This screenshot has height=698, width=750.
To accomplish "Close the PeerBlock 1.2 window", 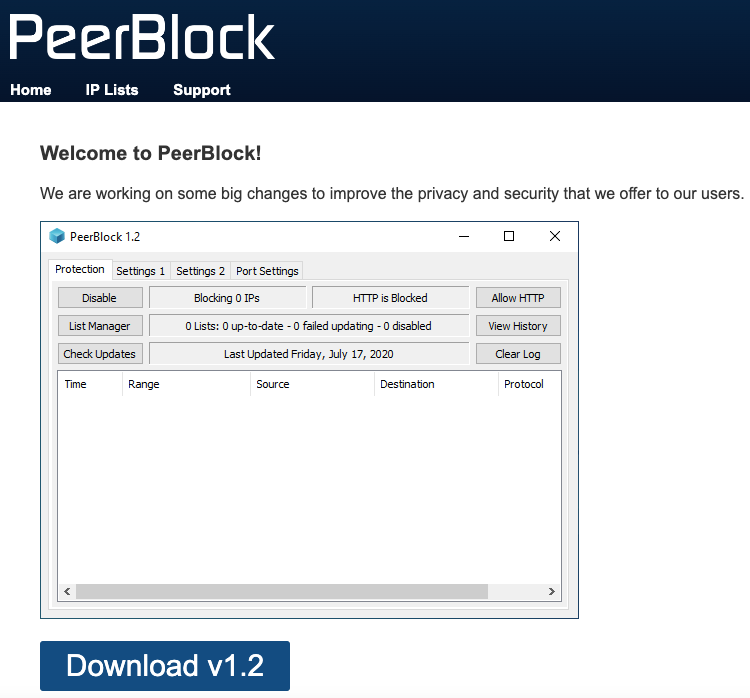I will [555, 236].
